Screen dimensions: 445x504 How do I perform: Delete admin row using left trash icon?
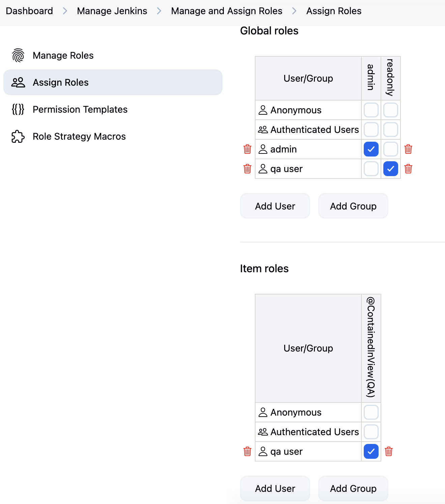[247, 149]
